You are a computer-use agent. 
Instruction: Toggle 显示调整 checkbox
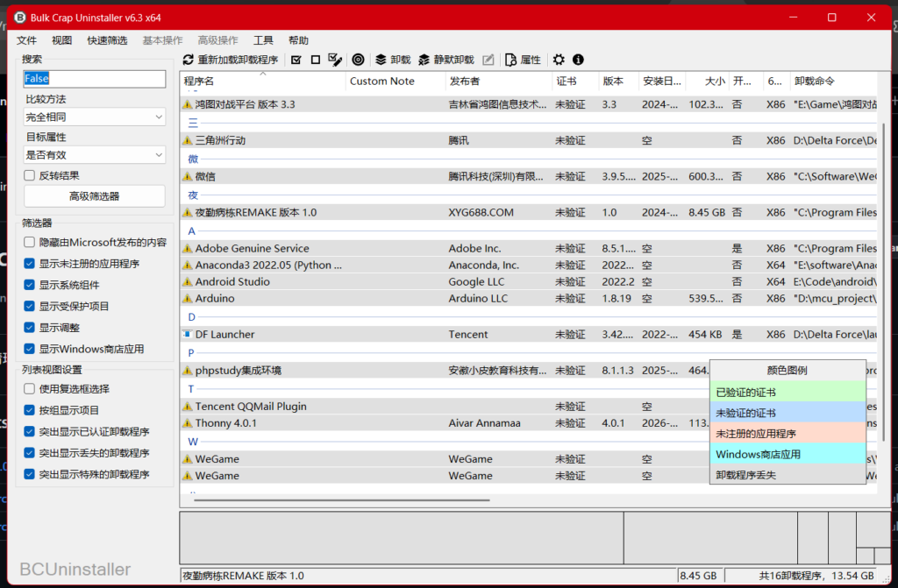coord(29,327)
